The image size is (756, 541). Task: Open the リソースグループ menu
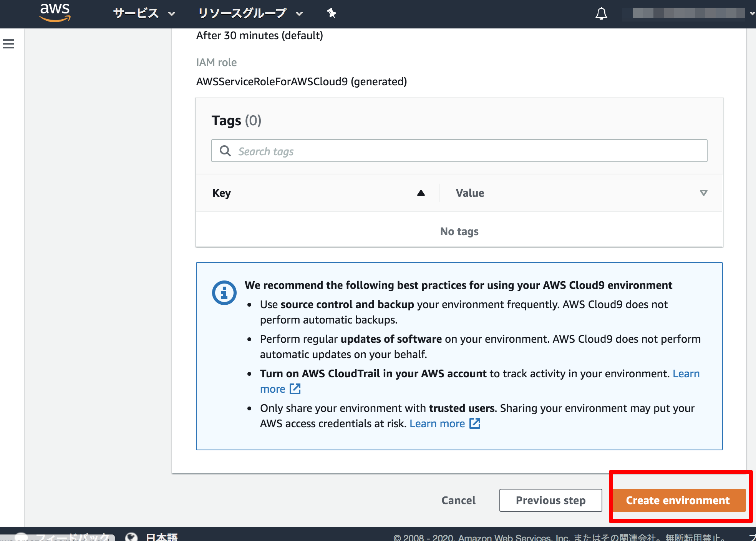click(250, 13)
